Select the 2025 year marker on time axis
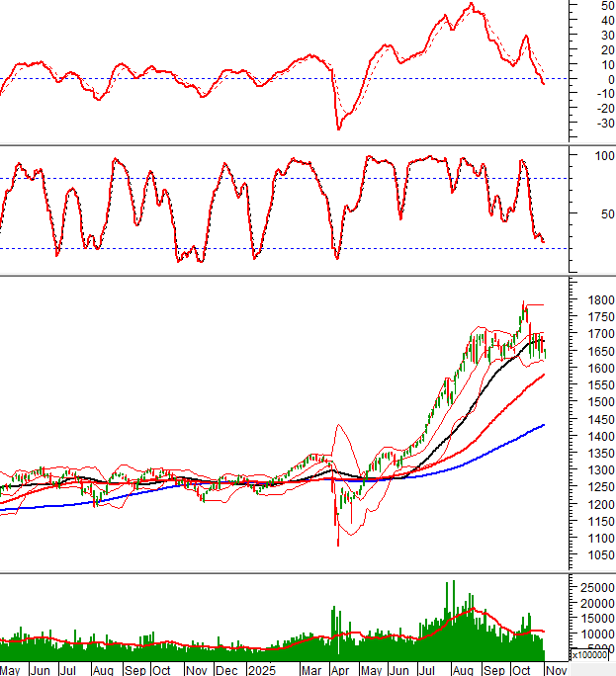 click(261, 669)
